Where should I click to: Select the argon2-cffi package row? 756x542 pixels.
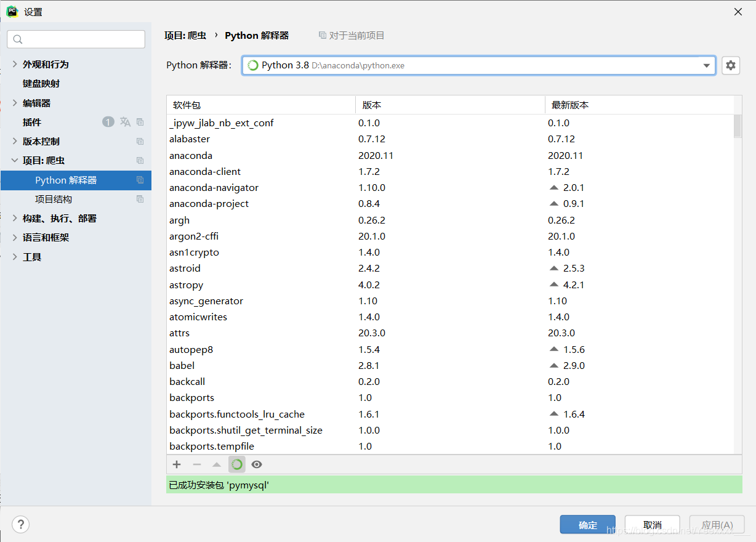450,236
